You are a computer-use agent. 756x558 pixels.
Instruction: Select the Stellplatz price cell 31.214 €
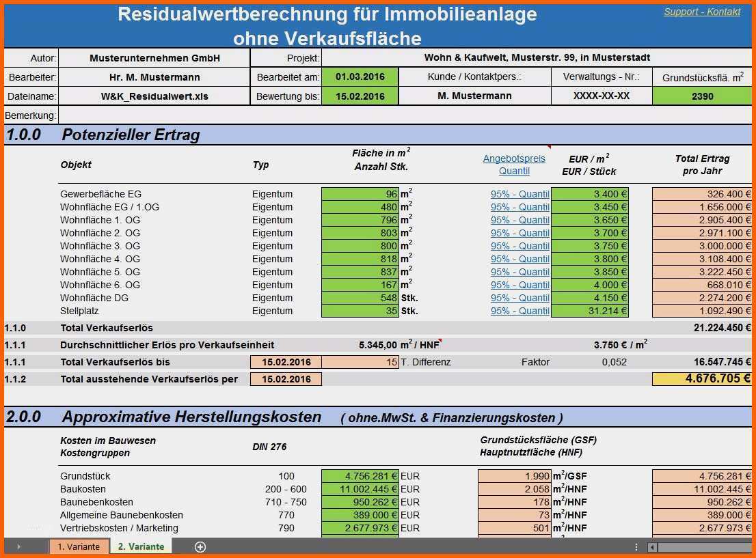tap(590, 311)
